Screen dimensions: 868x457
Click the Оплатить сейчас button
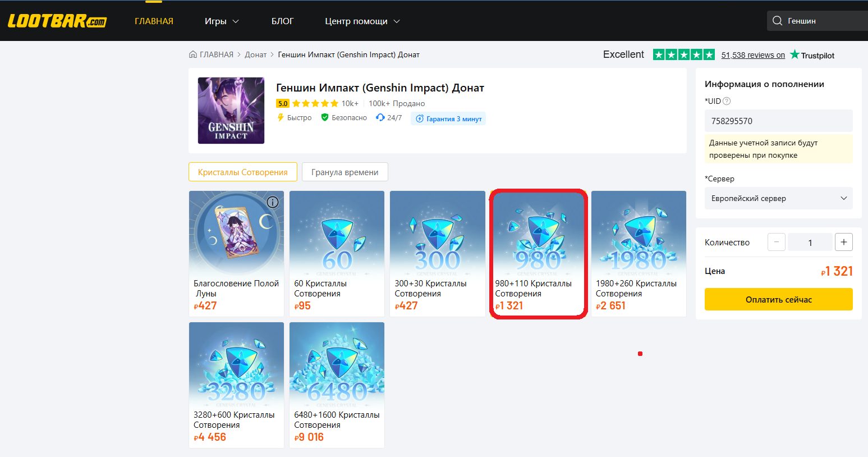click(779, 299)
